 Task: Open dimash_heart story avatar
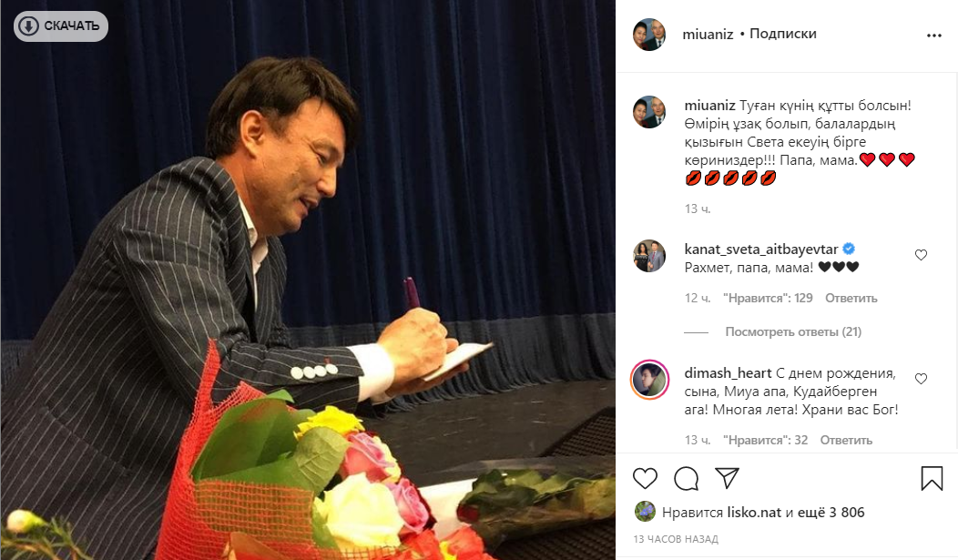pos(649,380)
